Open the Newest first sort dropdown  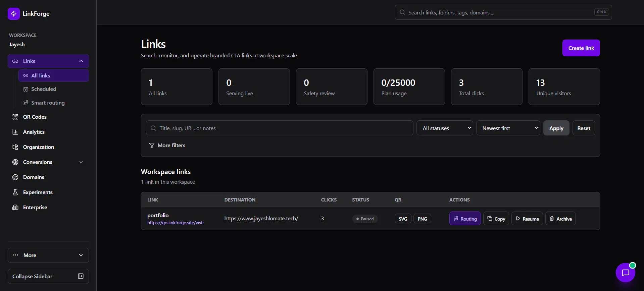tap(508, 128)
